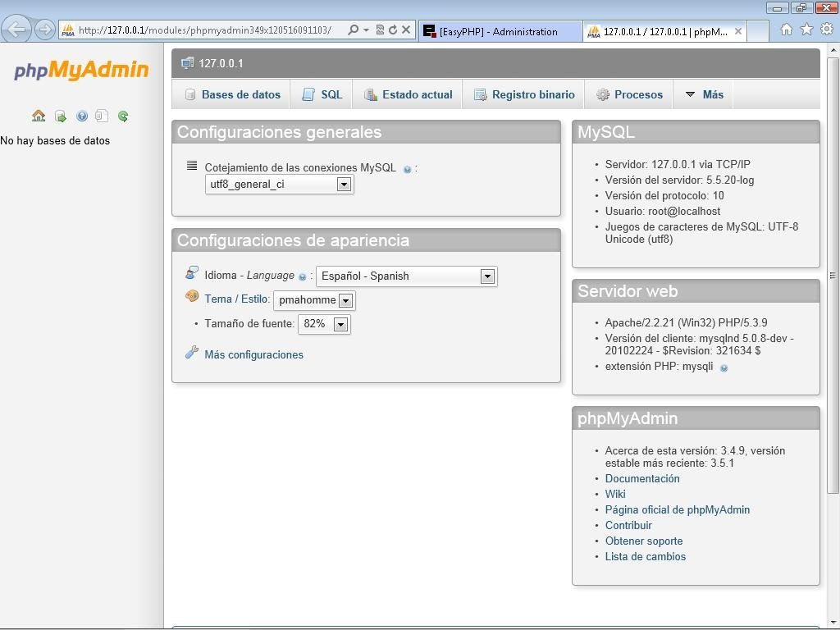Open favorites with the star icon
This screenshot has height=630, width=840.
point(806,30)
